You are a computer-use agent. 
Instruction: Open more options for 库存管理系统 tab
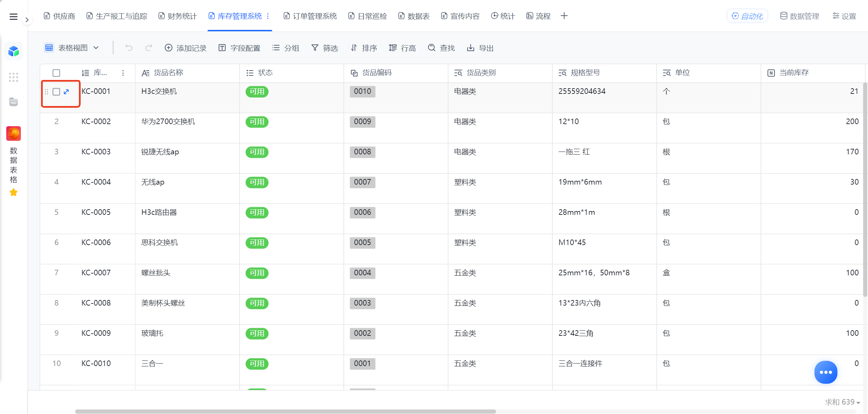[x=268, y=16]
